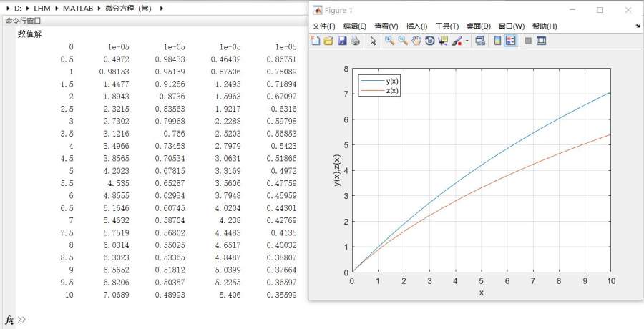Screen dimensions: 644x329
Task: Open the 文件(F) menu
Action: pyautogui.click(x=325, y=26)
